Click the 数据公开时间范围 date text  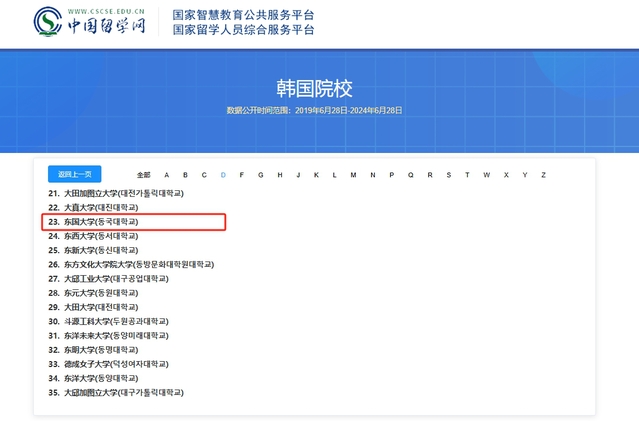pos(314,110)
